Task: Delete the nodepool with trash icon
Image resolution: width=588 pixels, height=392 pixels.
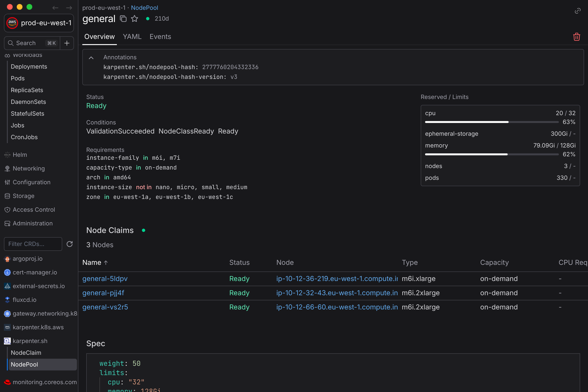Action: click(576, 37)
